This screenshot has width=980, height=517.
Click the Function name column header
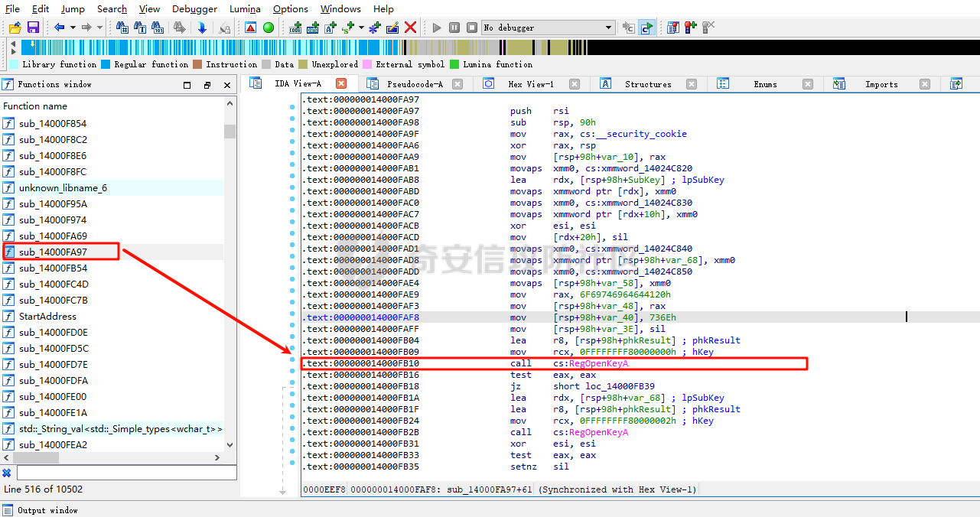(x=35, y=106)
